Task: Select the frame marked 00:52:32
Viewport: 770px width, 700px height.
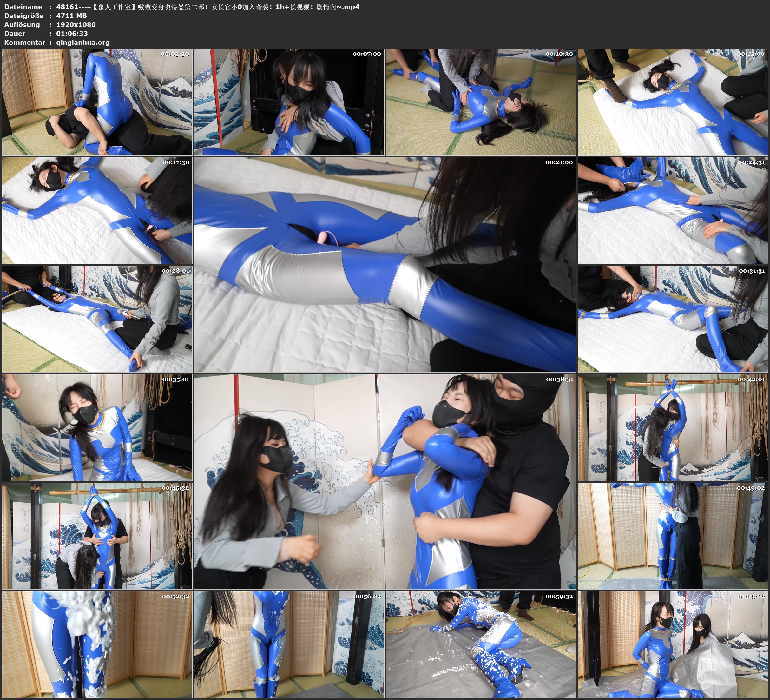Action: click(x=97, y=644)
